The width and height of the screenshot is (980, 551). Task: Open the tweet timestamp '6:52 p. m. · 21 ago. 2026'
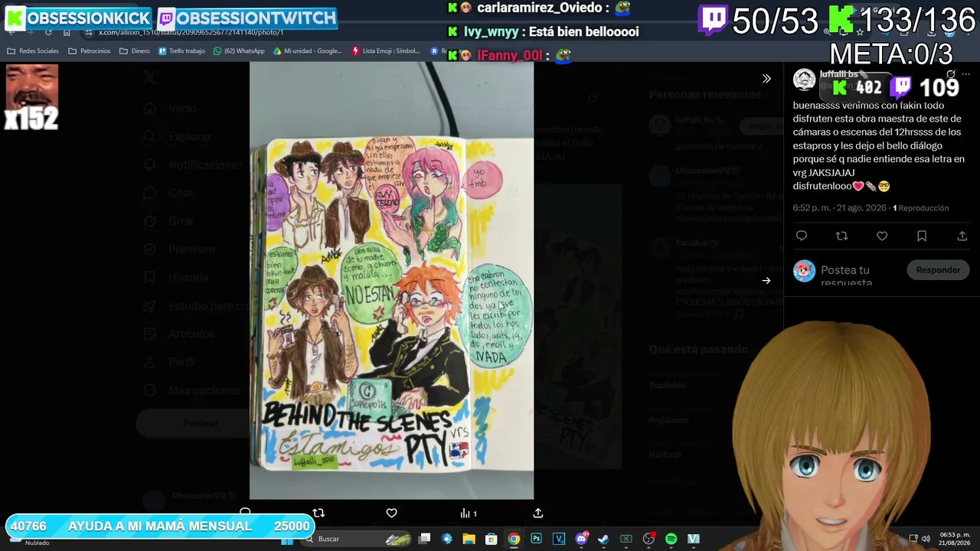[839, 208]
